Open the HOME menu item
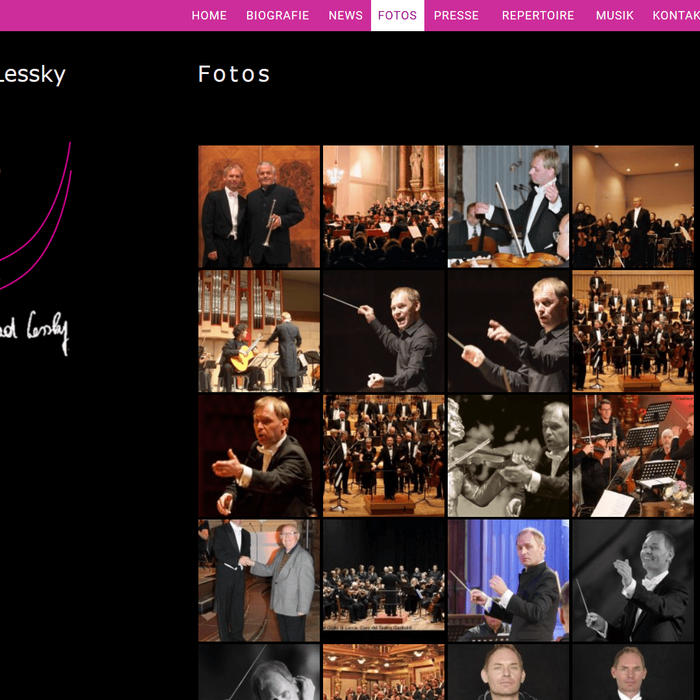The width and height of the screenshot is (700, 700). pyautogui.click(x=208, y=16)
